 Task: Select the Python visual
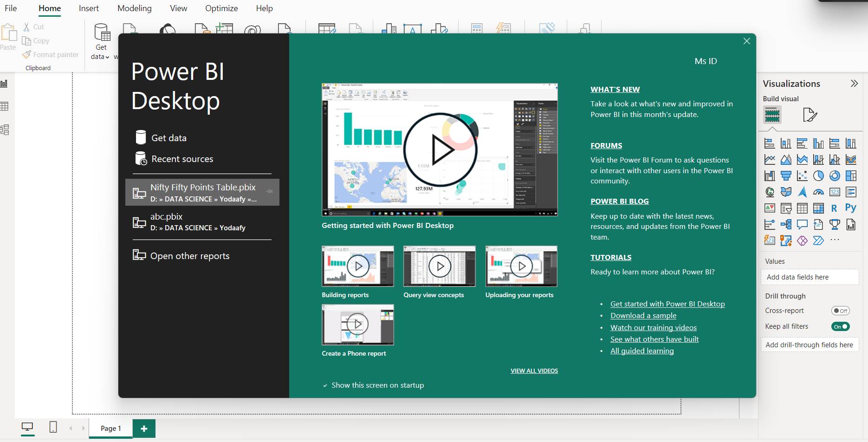click(x=851, y=208)
